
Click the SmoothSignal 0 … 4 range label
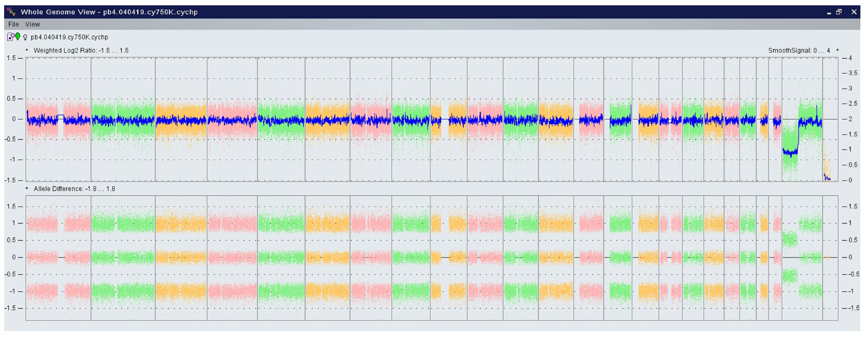(799, 51)
